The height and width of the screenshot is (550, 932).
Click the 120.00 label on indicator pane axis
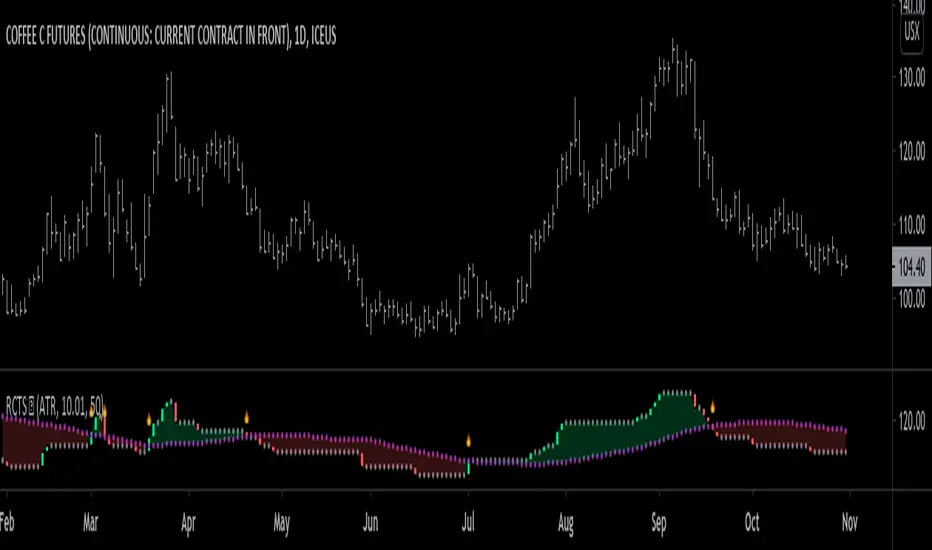pos(910,421)
